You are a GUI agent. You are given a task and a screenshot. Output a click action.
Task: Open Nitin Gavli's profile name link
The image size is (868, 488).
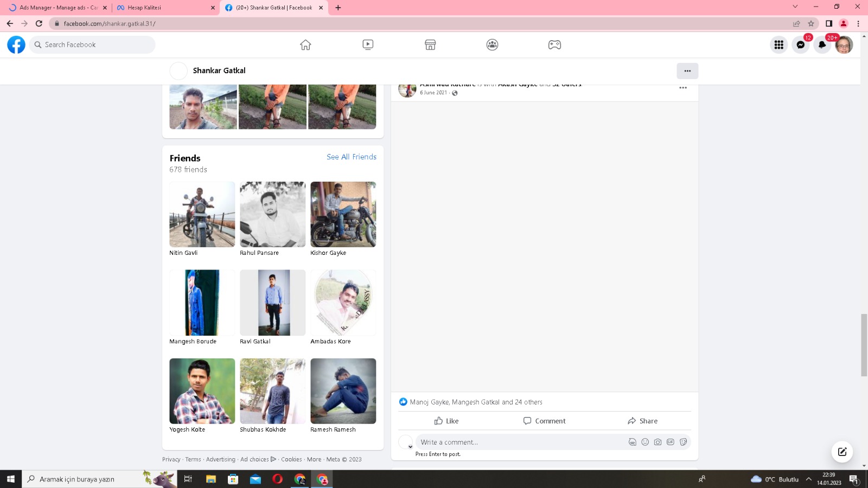click(x=183, y=253)
